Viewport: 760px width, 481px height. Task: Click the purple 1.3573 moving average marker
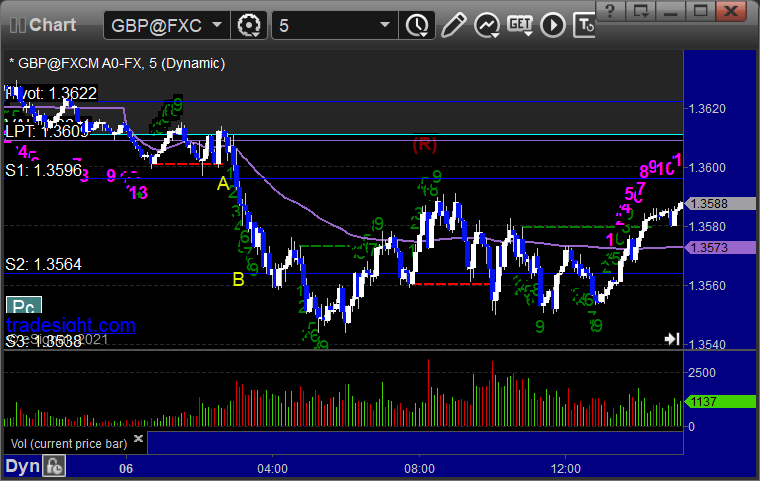[x=720, y=248]
